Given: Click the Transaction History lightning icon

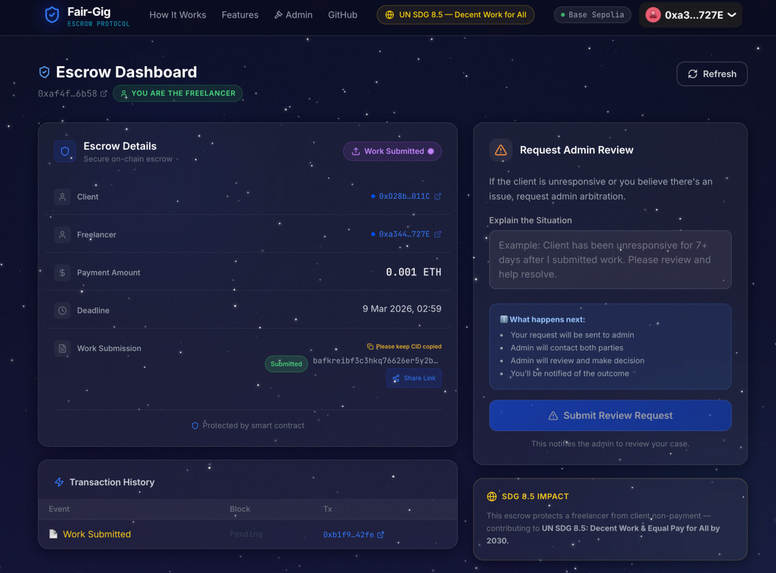Looking at the screenshot, I should tap(59, 482).
